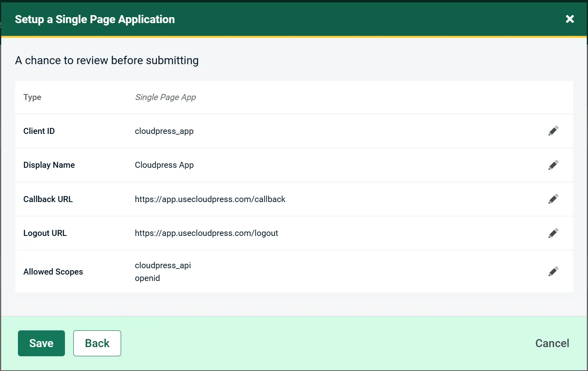This screenshot has width=588, height=371.
Task: Click the pencil icon beside cloudpress_app
Action: point(553,131)
